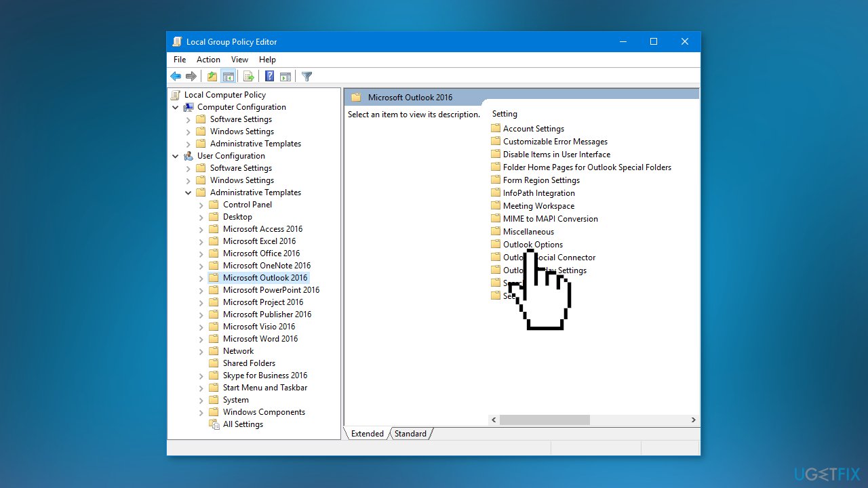Open Help with the question mark icon
Viewport: 868px width, 488px height.
point(270,77)
